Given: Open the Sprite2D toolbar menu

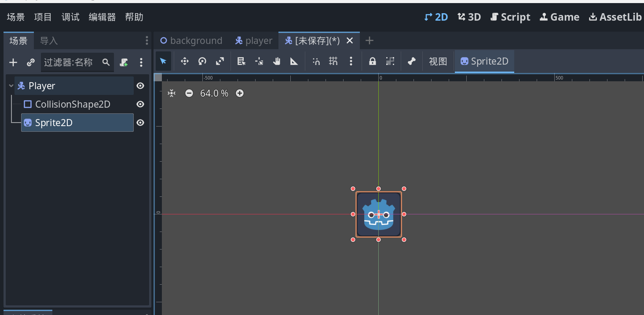Looking at the screenshot, I should [x=484, y=62].
